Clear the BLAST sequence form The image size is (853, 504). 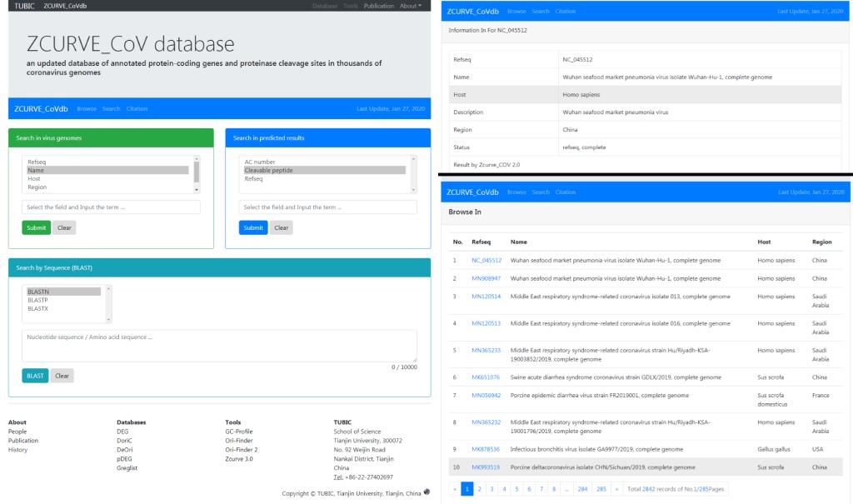tap(62, 376)
